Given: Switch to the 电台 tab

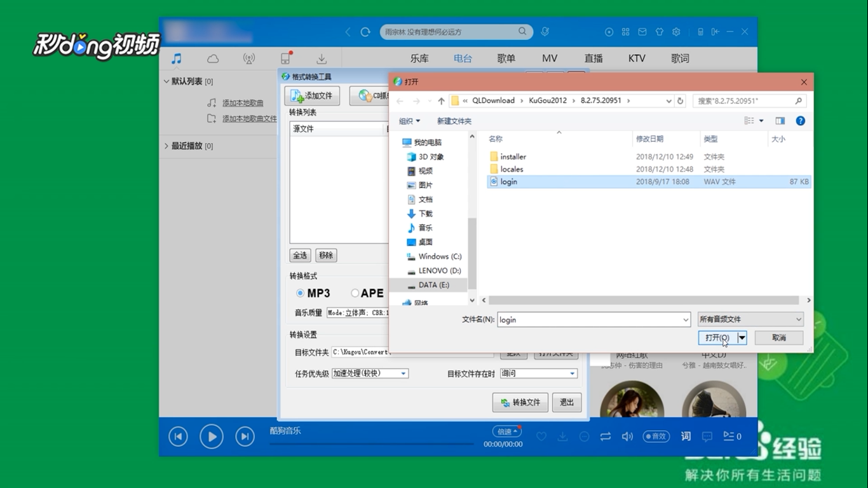Looking at the screenshot, I should coord(463,58).
